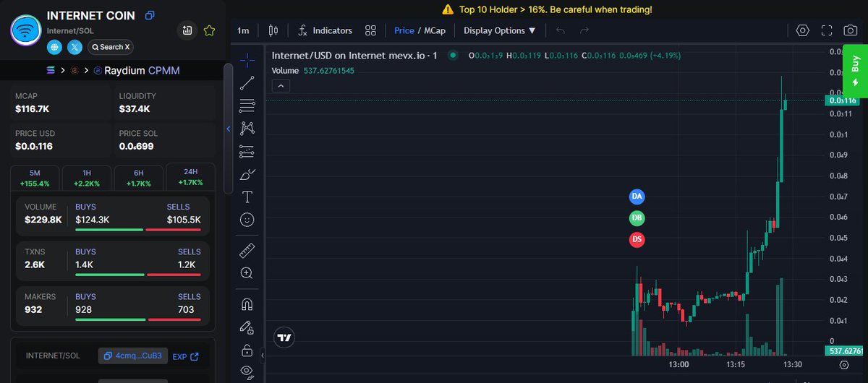The width and height of the screenshot is (868, 383).
Task: Collapse the left info panel arrow
Action: pos(229,129)
